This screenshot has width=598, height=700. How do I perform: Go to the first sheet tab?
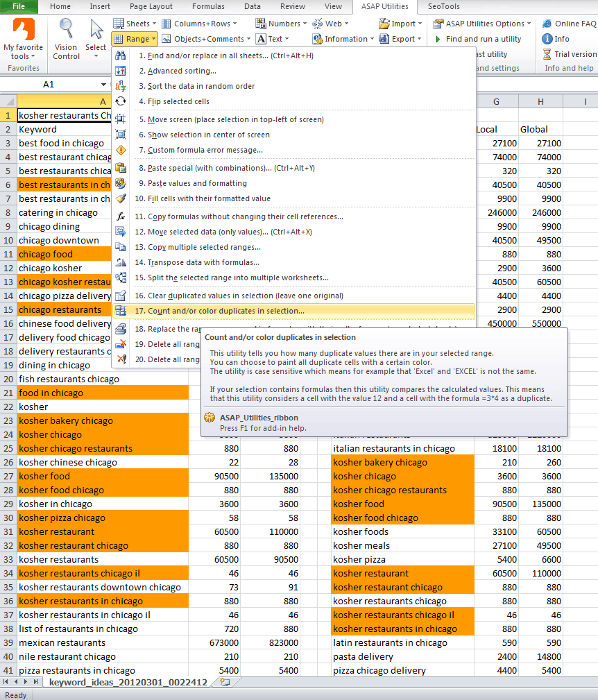click(6, 682)
